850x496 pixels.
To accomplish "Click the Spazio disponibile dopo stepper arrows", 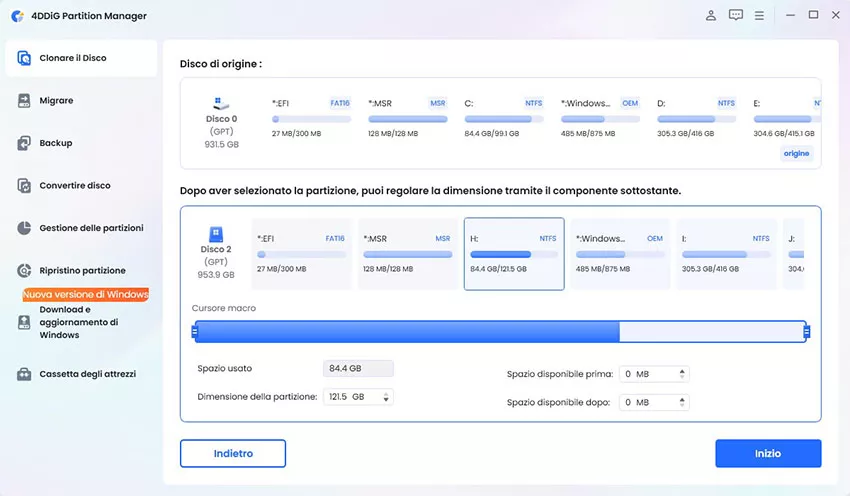I will (683, 402).
